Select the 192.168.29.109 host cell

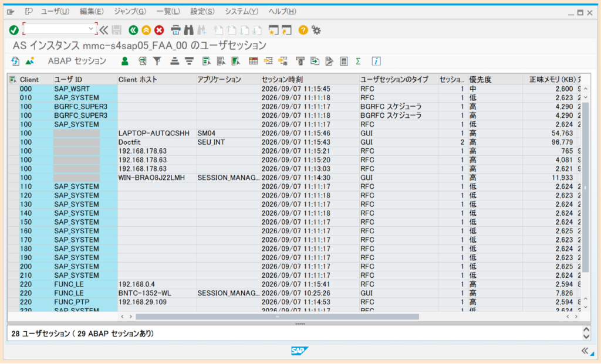click(157, 302)
